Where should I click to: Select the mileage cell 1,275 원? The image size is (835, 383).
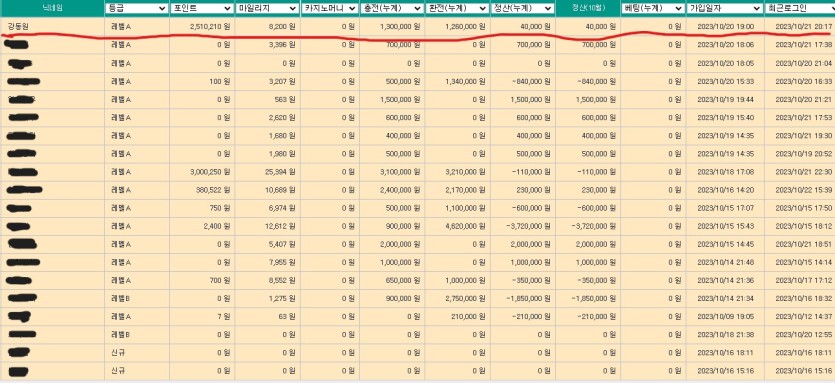point(282,299)
